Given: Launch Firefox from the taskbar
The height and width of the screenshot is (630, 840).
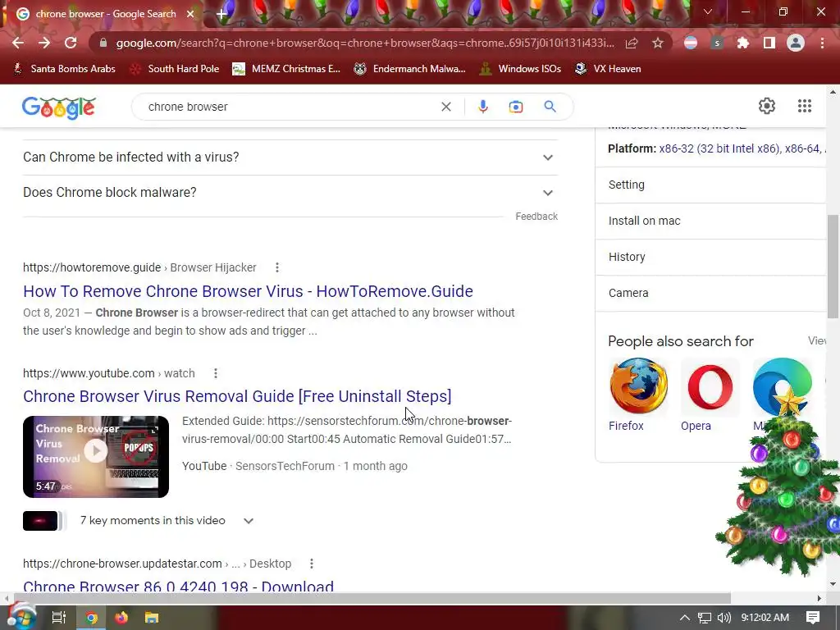Looking at the screenshot, I should pyautogui.click(x=121, y=618).
